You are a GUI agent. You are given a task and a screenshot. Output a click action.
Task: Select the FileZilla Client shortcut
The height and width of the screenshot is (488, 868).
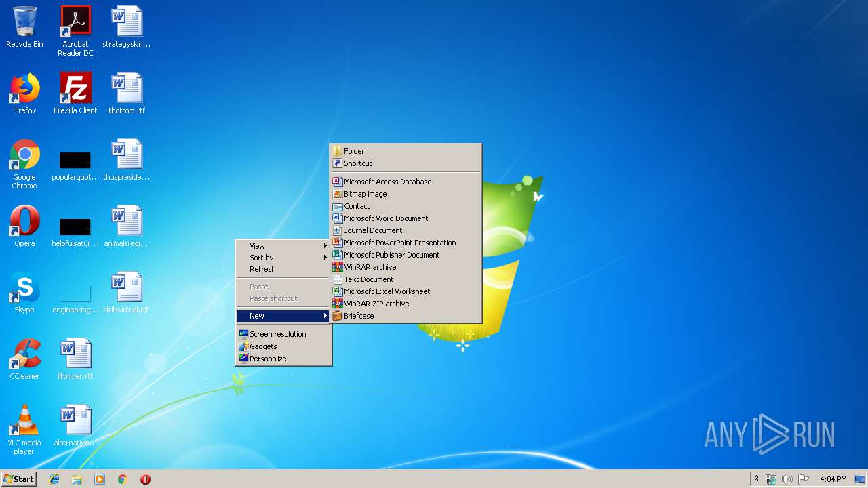pyautogui.click(x=75, y=94)
